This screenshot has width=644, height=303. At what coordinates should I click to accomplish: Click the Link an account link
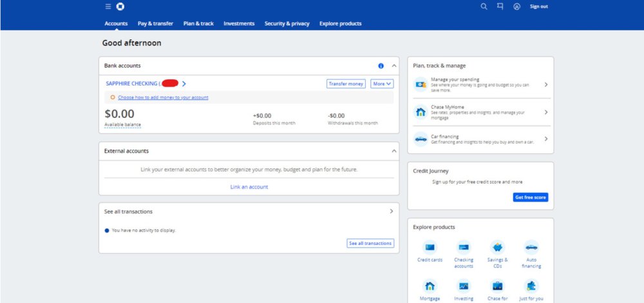249,187
